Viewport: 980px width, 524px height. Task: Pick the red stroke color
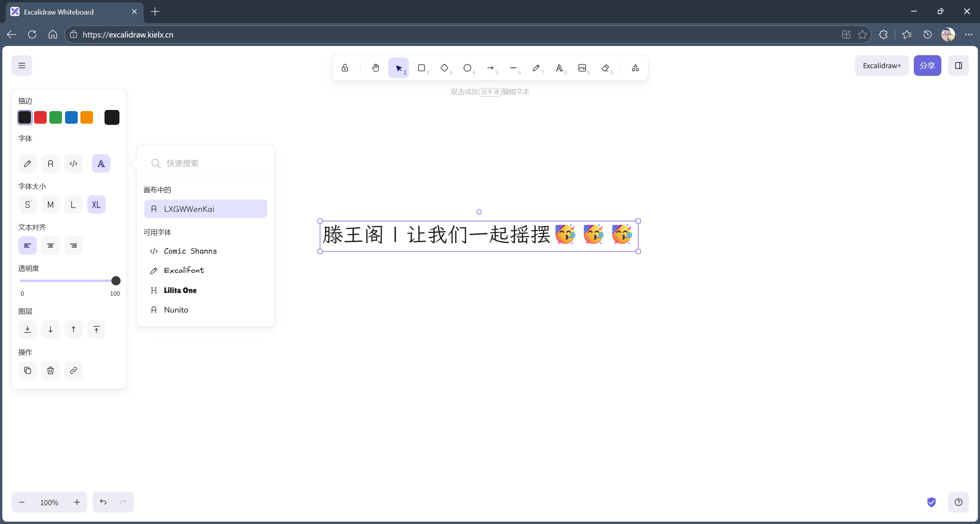point(40,117)
